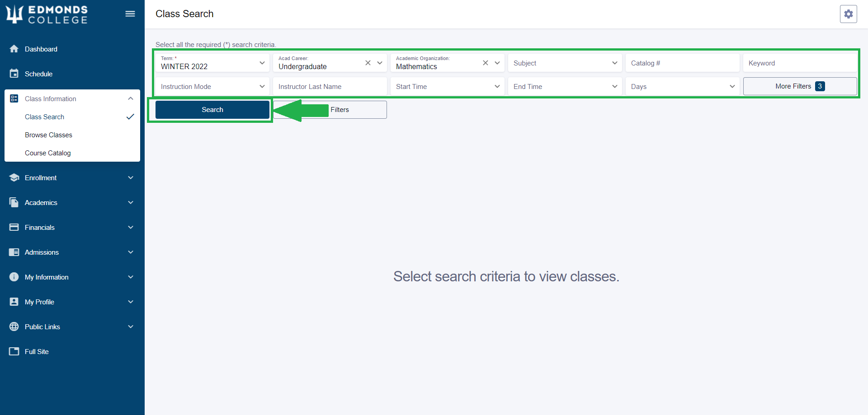Click the My Profile person icon
Viewport: 868px width, 415px height.
pyautogui.click(x=14, y=302)
